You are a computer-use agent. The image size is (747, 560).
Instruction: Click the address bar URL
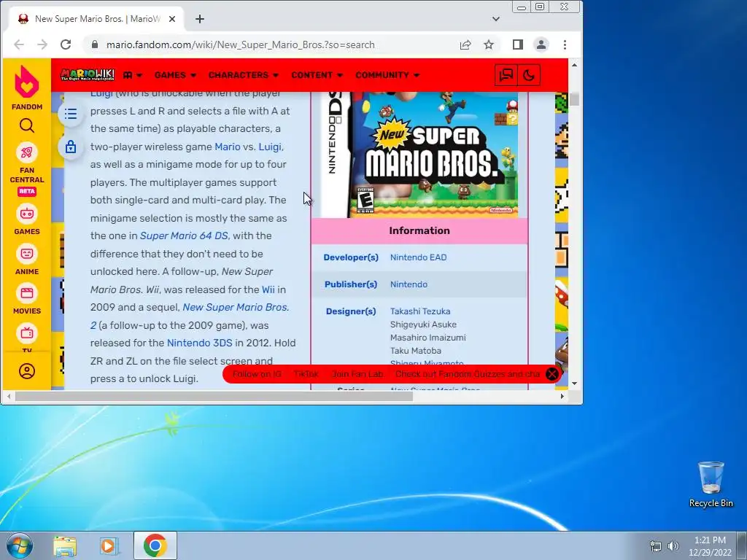(x=240, y=44)
